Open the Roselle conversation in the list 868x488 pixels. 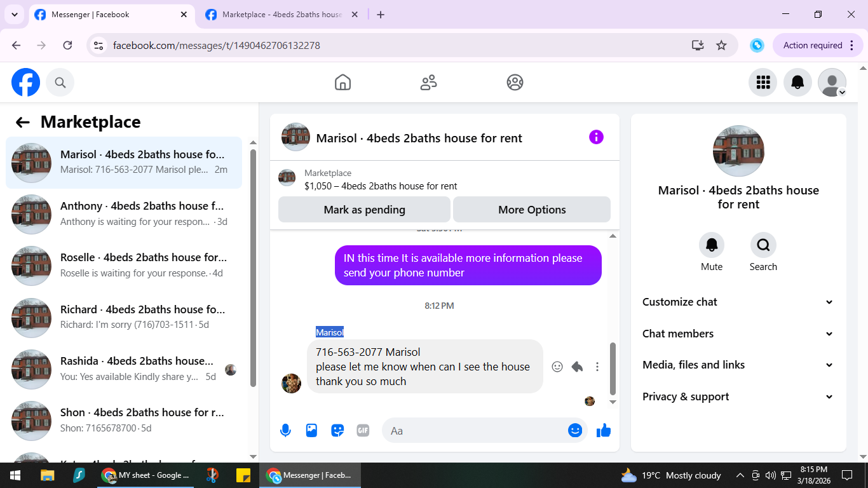[124, 266]
